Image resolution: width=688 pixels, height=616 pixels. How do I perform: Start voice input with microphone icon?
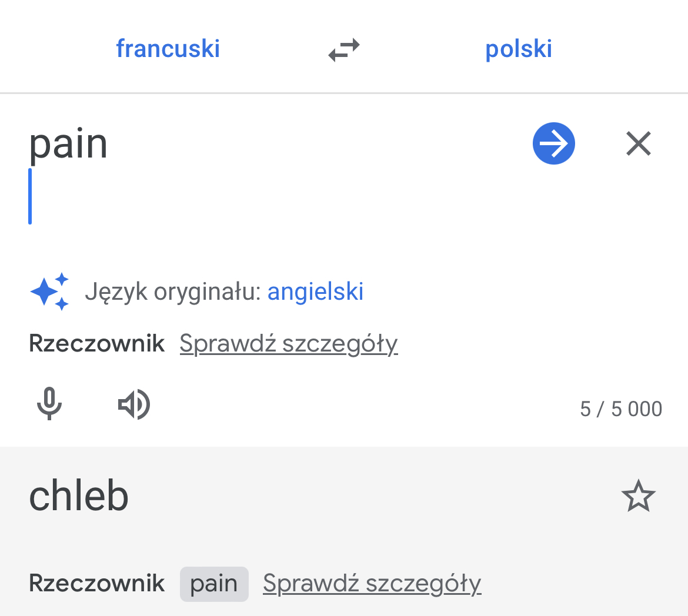click(49, 404)
